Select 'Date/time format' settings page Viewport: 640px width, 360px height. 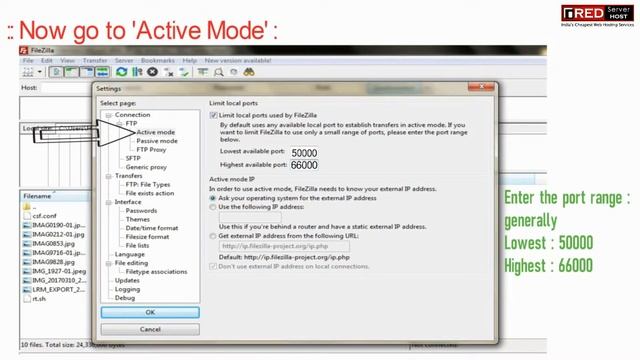152,228
